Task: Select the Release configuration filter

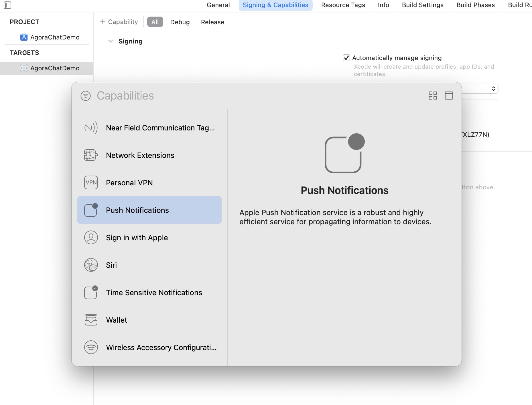Action: point(212,22)
